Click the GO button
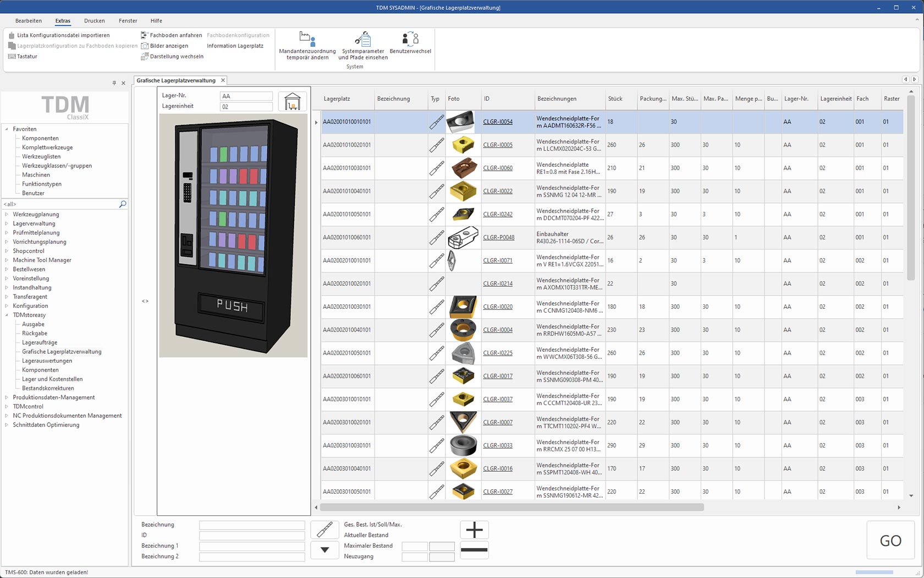 pos(890,541)
